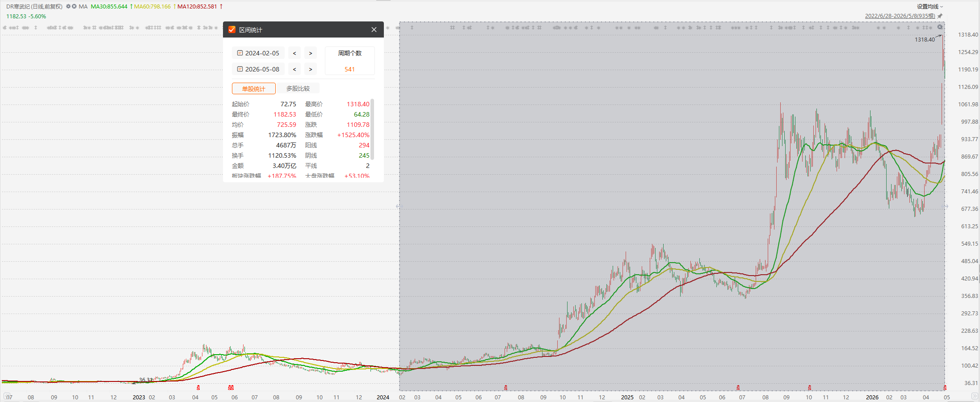Move end date 2026-05-08 one period forward

coord(311,69)
